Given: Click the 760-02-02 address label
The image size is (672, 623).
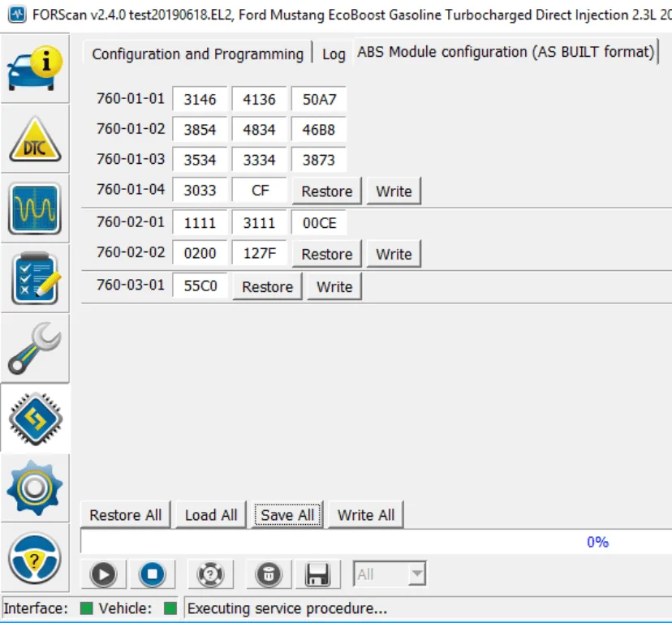Looking at the screenshot, I should point(131,252).
